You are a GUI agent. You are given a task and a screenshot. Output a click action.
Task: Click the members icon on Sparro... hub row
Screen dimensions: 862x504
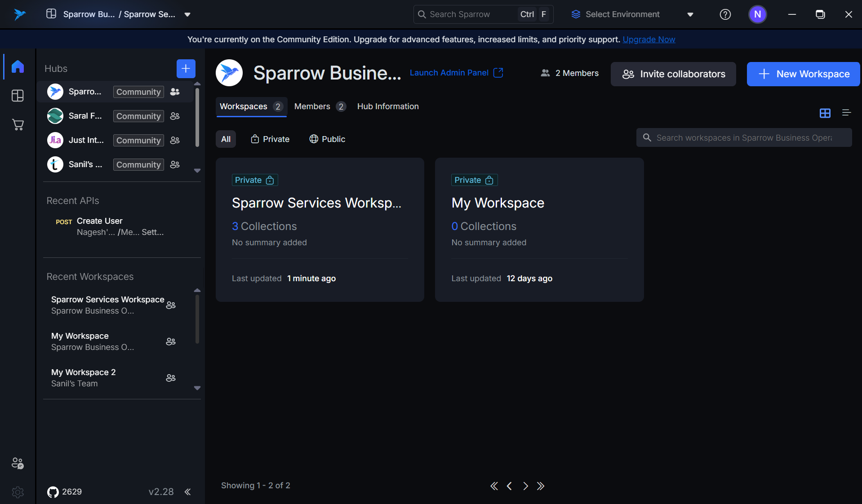175,92
